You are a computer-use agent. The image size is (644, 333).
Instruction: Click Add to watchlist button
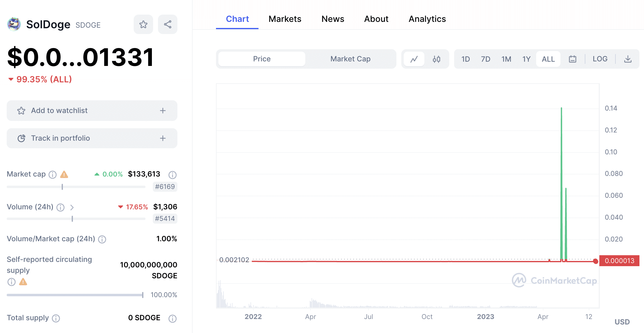coord(92,111)
